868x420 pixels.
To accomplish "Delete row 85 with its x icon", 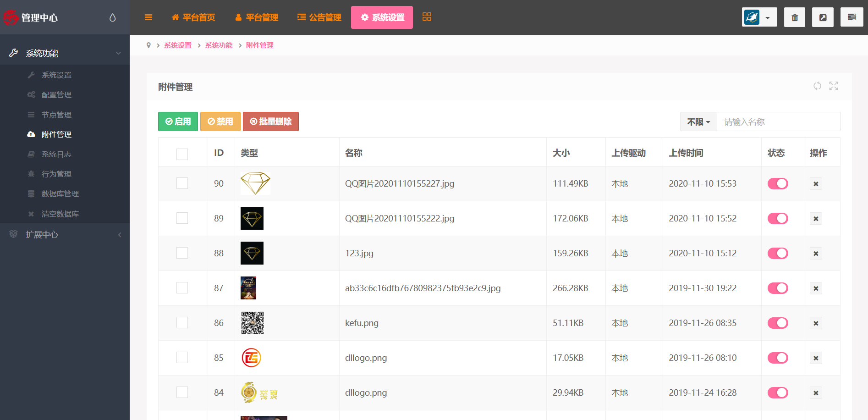I will 816,358.
